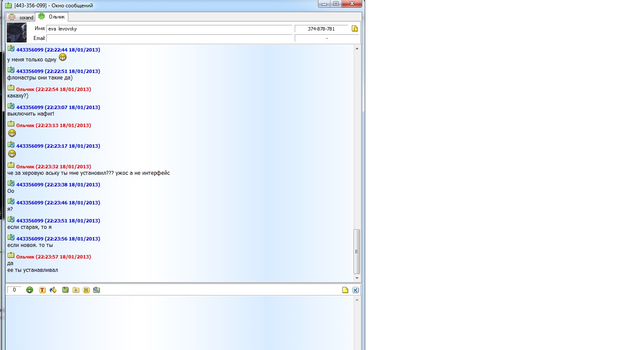This screenshot has height=350, width=644.
Task: Click the green floppy disk save icon
Action: (65, 290)
